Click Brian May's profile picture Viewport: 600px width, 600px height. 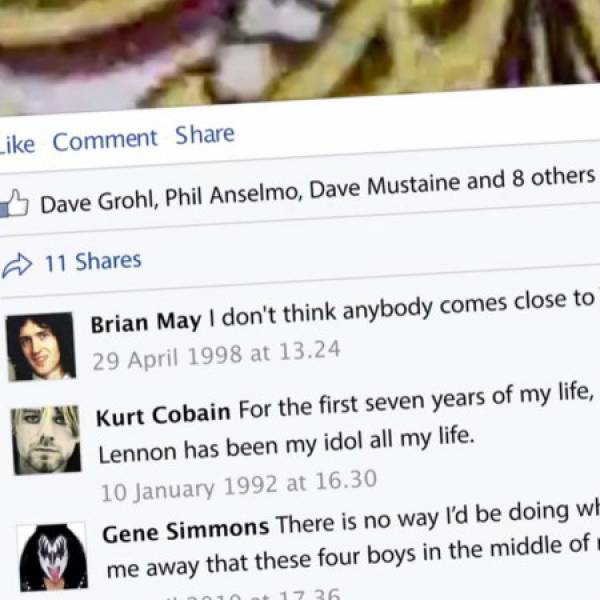(x=41, y=347)
